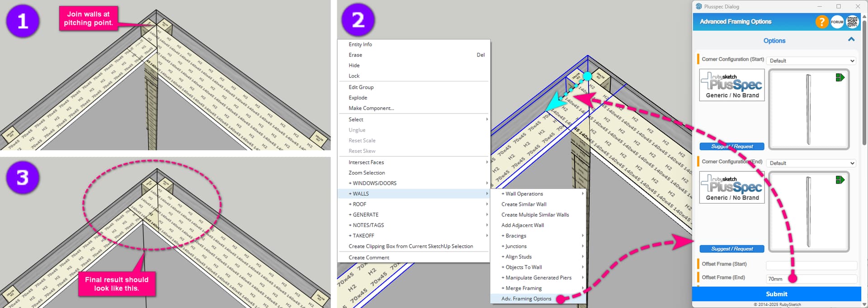Select Adv. Framing Options menu entry
This screenshot has height=308, width=868.
tap(526, 299)
